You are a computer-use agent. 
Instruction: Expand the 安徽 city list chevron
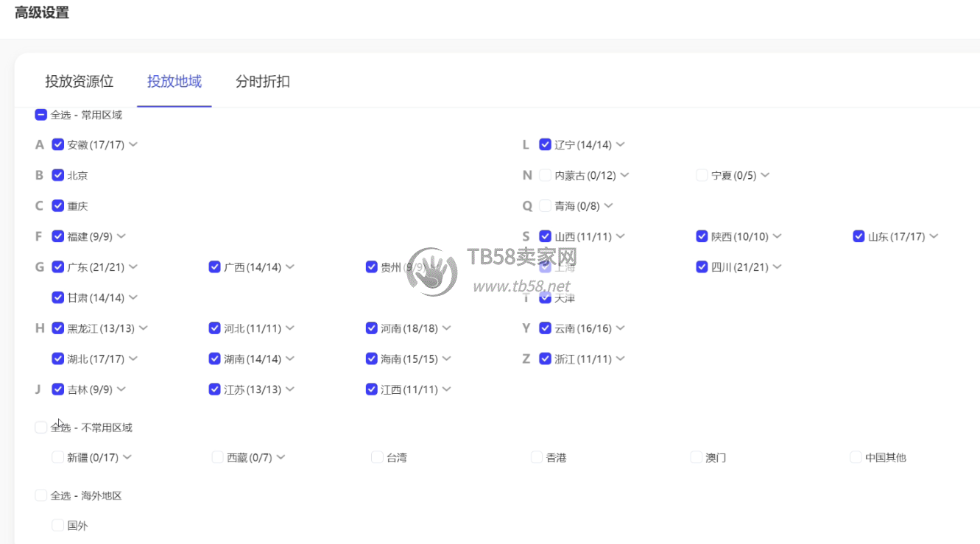pyautogui.click(x=133, y=144)
